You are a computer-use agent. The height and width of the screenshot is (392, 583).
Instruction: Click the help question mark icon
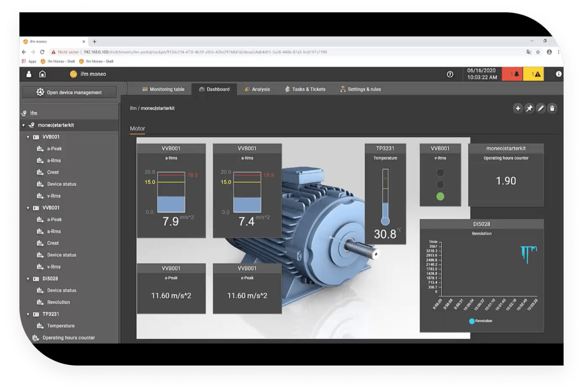pos(450,74)
